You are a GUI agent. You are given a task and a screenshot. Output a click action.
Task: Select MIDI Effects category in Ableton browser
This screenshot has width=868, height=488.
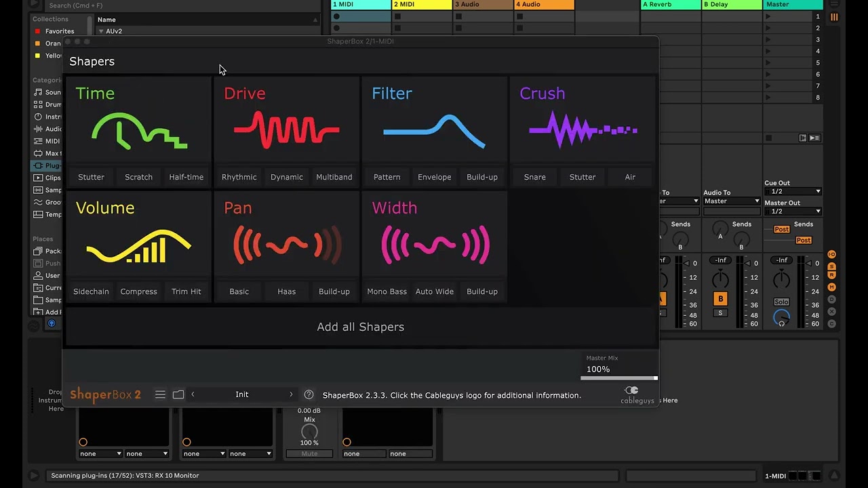click(47, 141)
